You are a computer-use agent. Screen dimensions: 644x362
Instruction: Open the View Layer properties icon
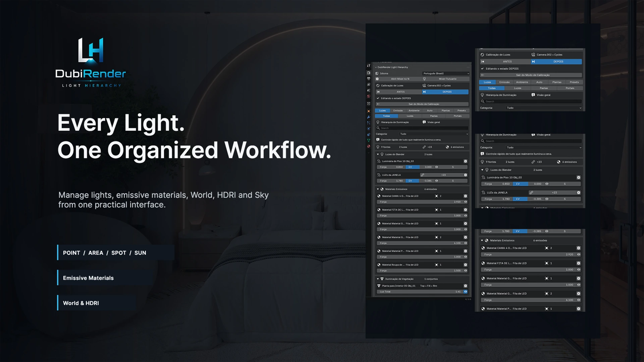(x=369, y=85)
